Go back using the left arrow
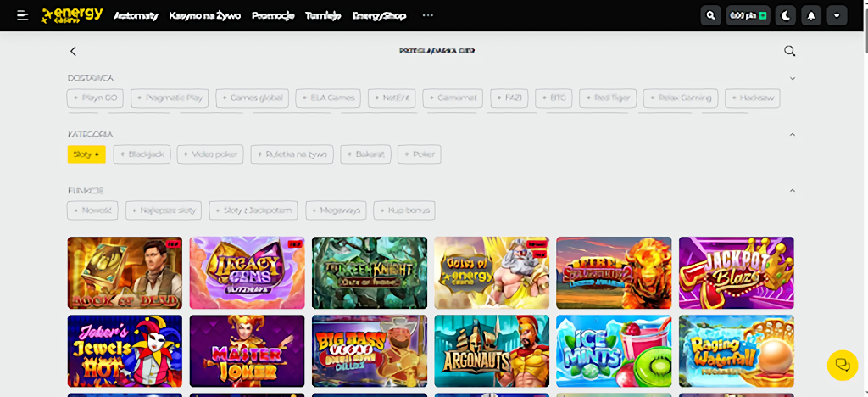Viewport: 868px width, 397px height. point(73,51)
